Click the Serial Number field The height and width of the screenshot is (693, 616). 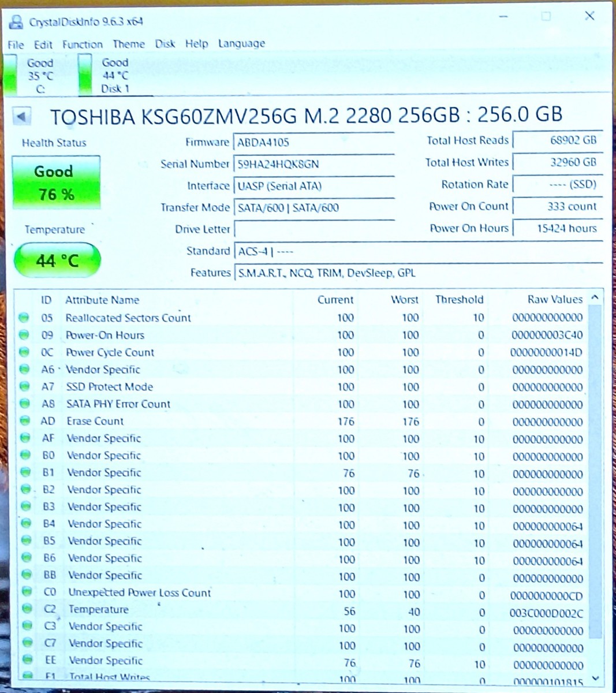pyautogui.click(x=313, y=164)
